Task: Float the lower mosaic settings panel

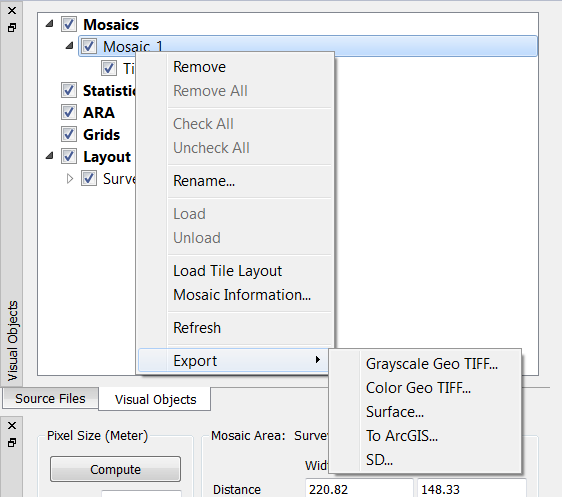Action: pos(12,443)
